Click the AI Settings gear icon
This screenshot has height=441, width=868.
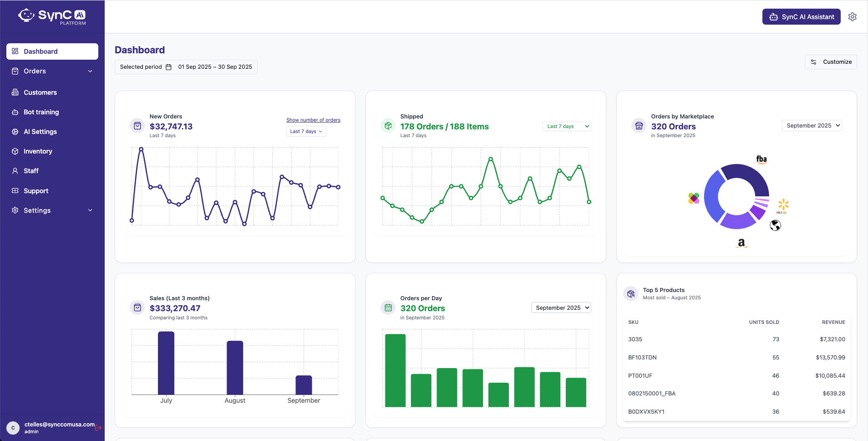click(15, 132)
